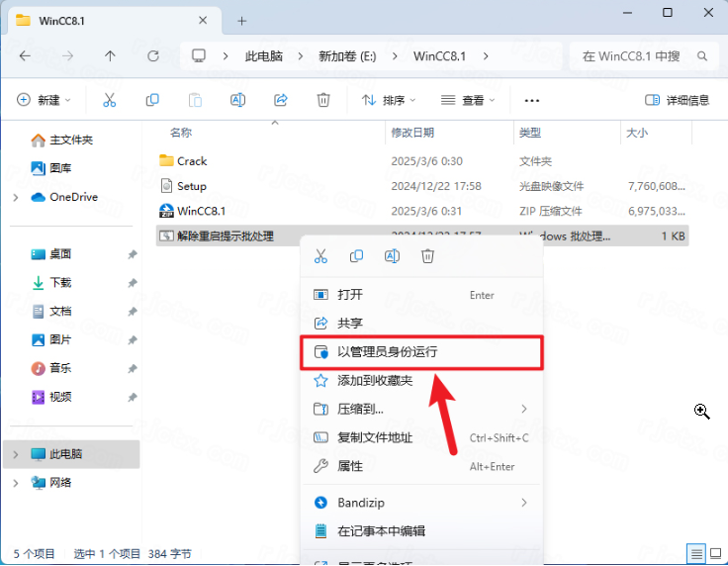Click the delete icon in the context menu
The height and width of the screenshot is (566, 728).
tap(427, 256)
